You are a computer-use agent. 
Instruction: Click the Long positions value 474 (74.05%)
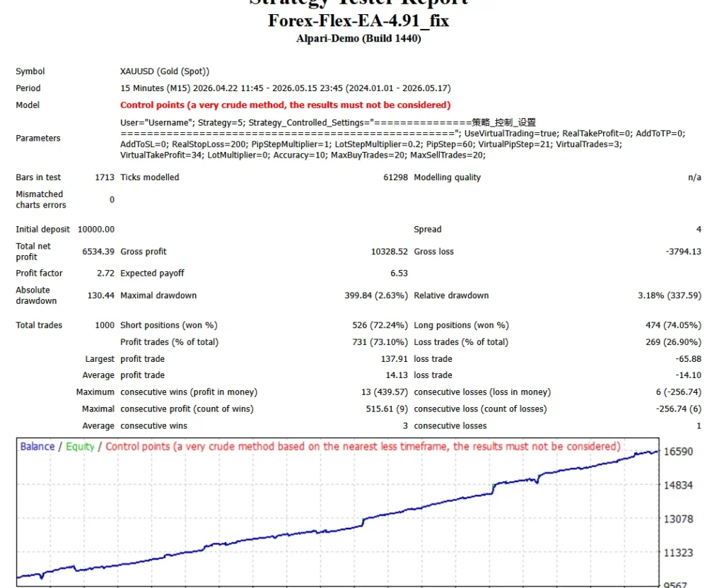(673, 325)
